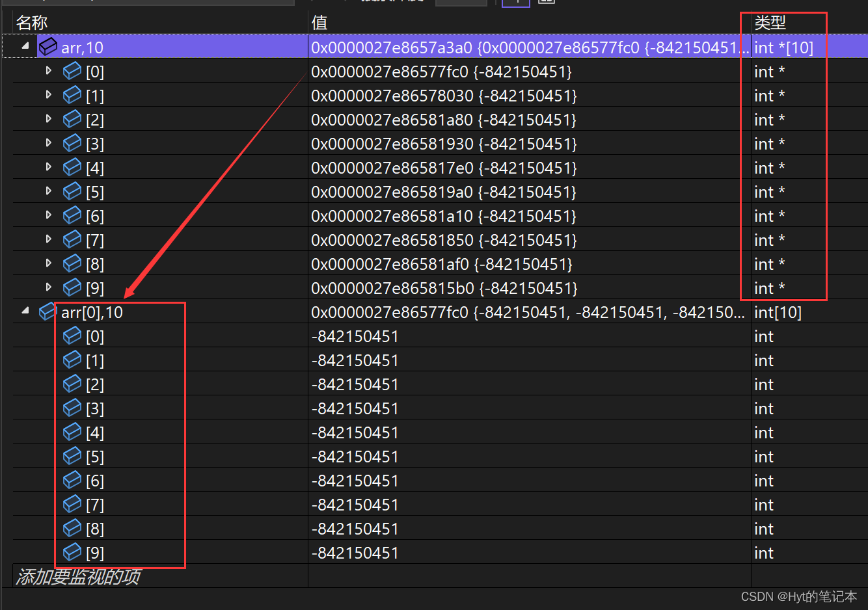Expand element [0] under arr,10

tap(49, 70)
